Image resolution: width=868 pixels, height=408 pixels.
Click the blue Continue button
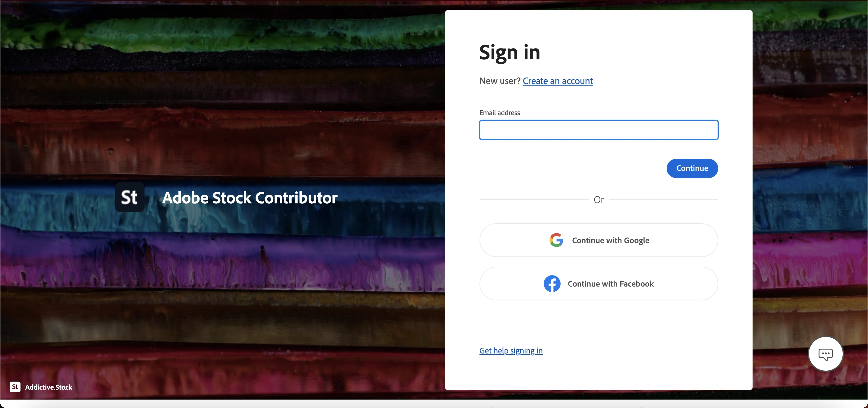692,168
